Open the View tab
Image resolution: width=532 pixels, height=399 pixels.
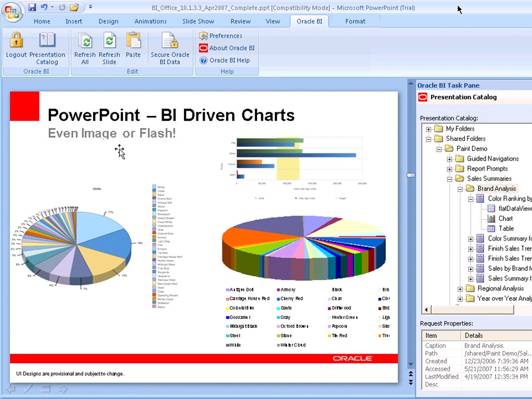click(x=273, y=21)
